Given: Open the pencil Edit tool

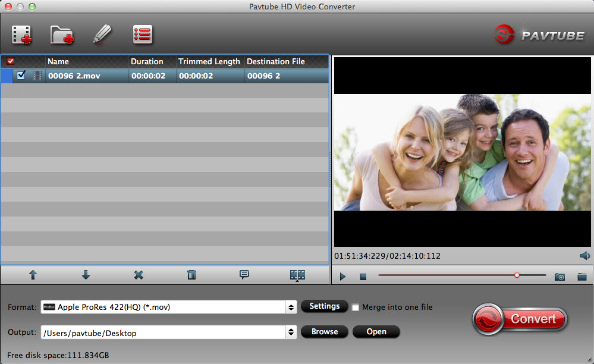Looking at the screenshot, I should 102,34.
